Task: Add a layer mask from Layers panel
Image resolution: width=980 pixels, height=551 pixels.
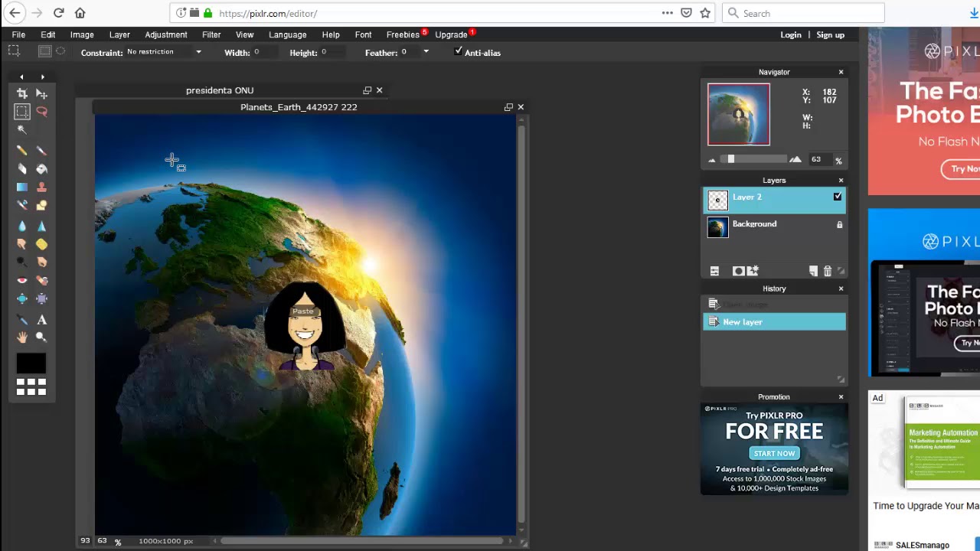Action: 738,271
